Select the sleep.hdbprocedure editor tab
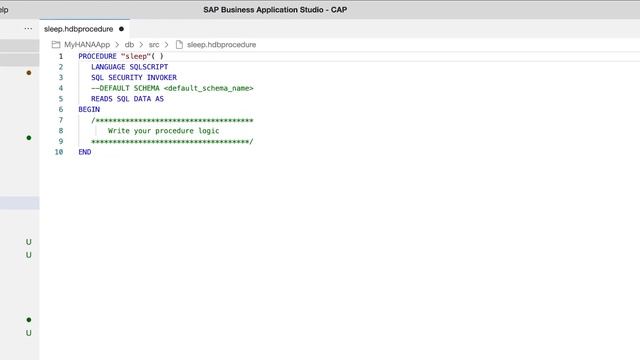The height and width of the screenshot is (360, 640). [x=84, y=29]
